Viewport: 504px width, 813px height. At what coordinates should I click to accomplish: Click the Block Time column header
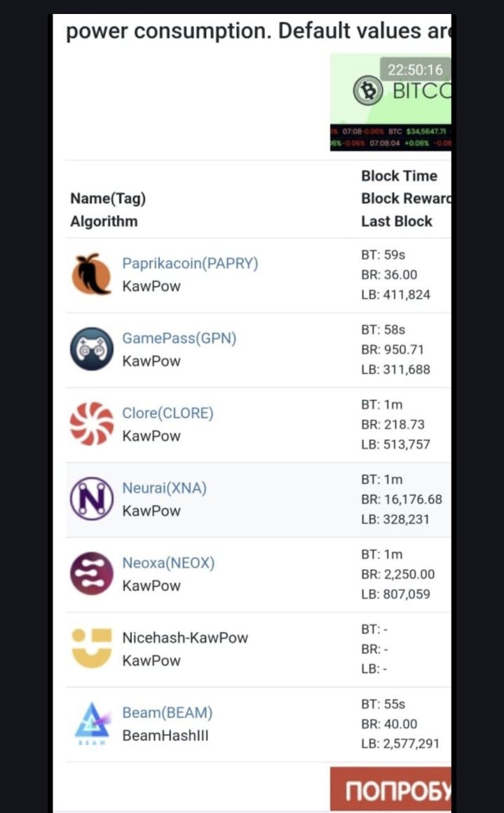[x=399, y=176]
